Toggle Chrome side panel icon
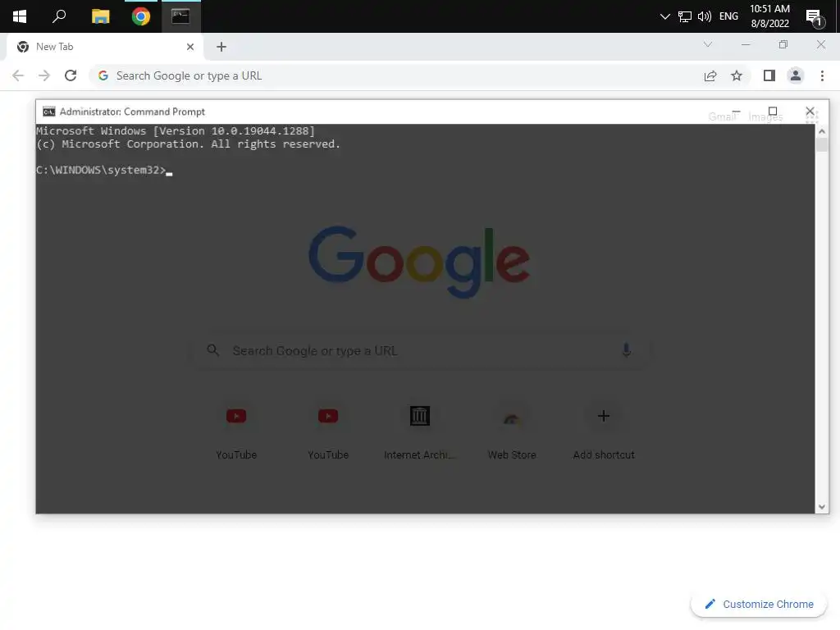This screenshot has height=630, width=840. (x=769, y=75)
